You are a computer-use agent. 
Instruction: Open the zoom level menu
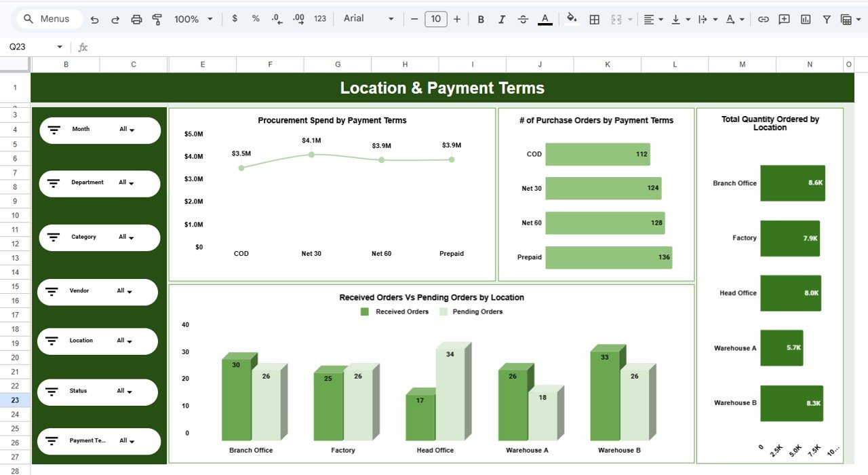[x=193, y=18]
